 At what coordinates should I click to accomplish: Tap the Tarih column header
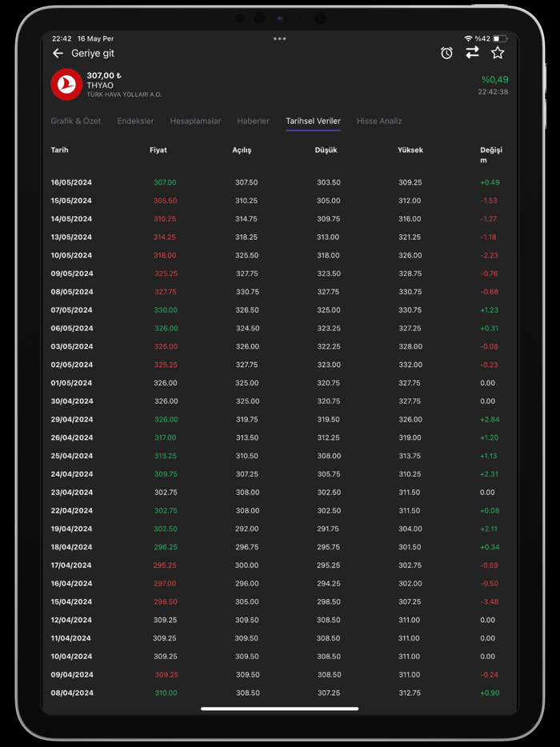[59, 150]
